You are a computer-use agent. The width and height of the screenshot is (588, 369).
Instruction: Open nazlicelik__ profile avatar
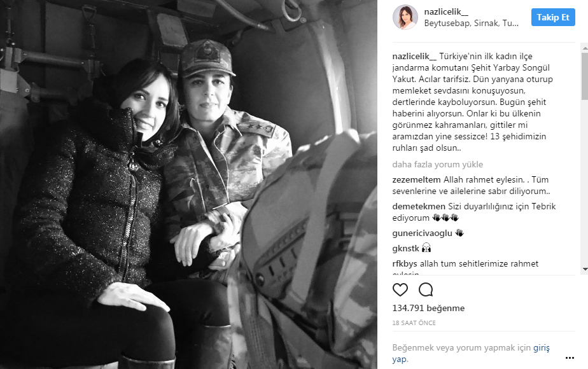tap(405, 17)
